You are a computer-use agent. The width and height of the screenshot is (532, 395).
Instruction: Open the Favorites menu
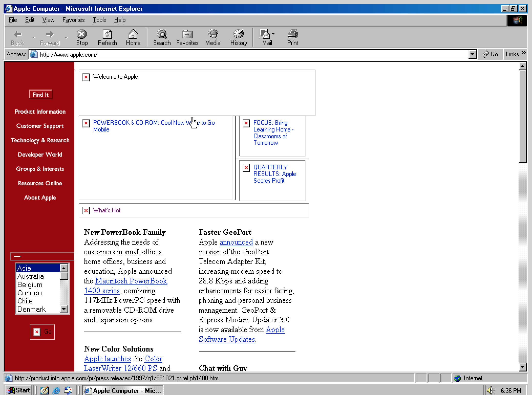73,20
